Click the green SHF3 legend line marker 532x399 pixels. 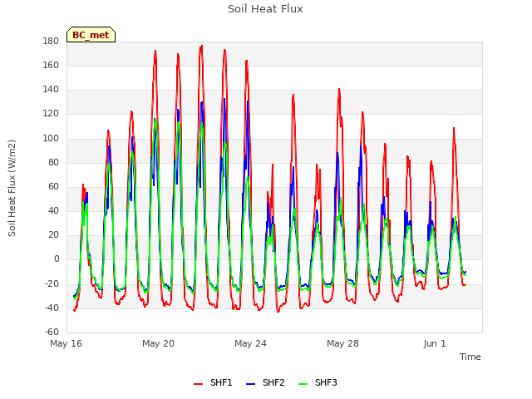[303, 384]
